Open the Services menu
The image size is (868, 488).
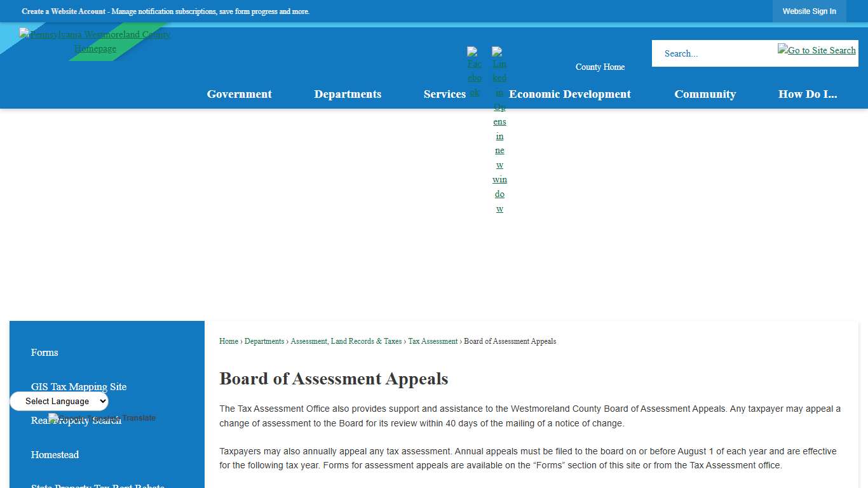(445, 93)
